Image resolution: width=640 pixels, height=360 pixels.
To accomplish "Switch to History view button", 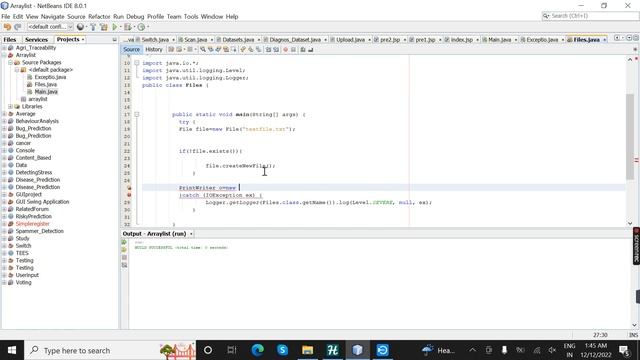I will 154,49.
